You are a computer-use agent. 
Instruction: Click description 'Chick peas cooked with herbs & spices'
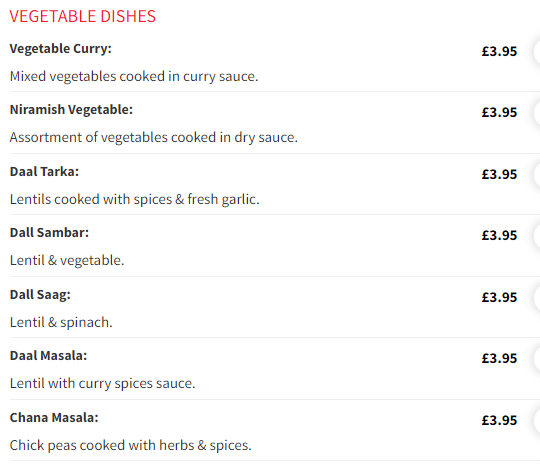(131, 445)
